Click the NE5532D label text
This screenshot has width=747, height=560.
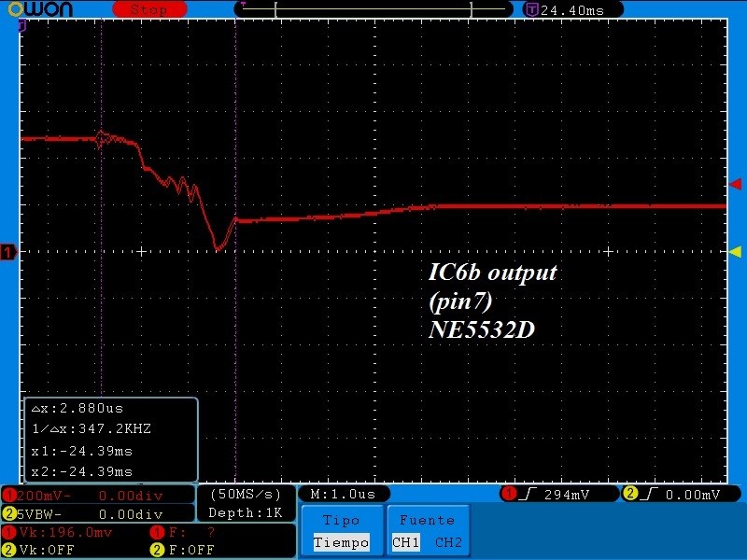(x=481, y=329)
